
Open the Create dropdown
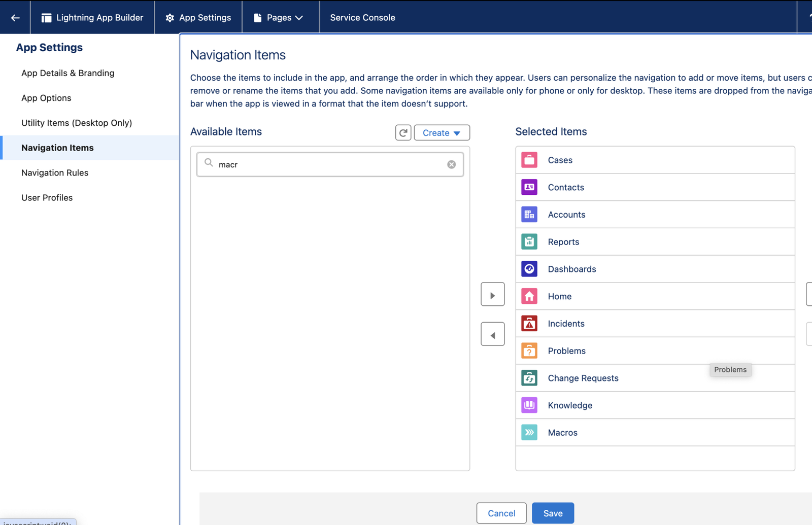(441, 132)
